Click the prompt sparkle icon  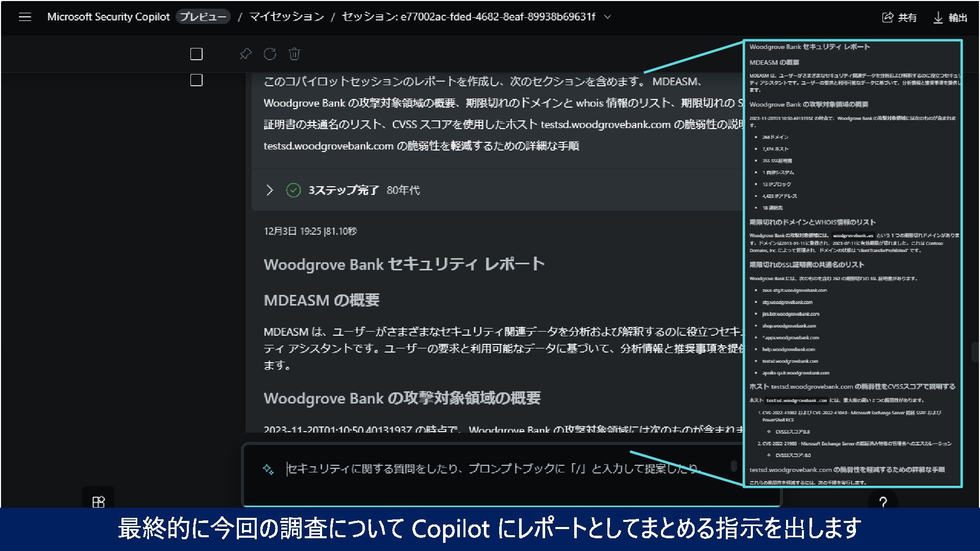268,469
